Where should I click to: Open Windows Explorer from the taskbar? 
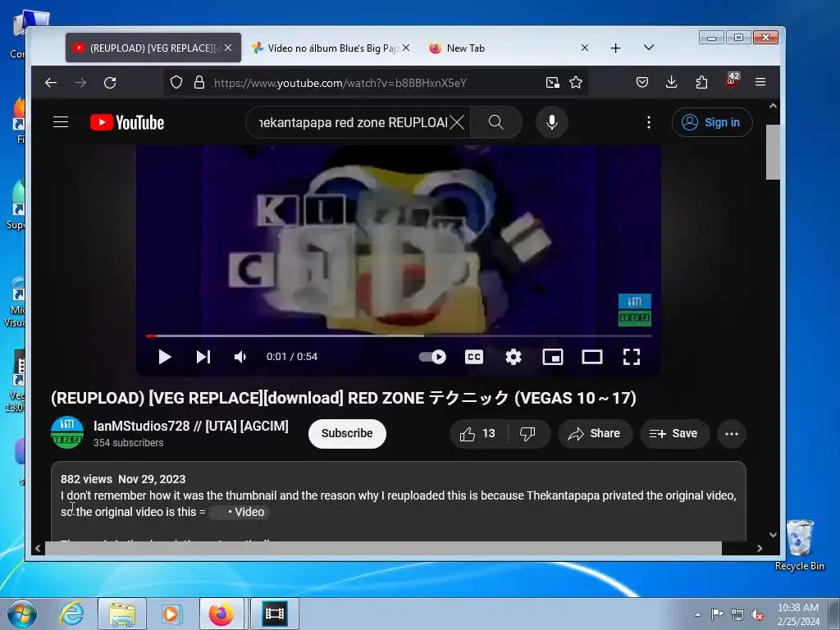tap(122, 614)
